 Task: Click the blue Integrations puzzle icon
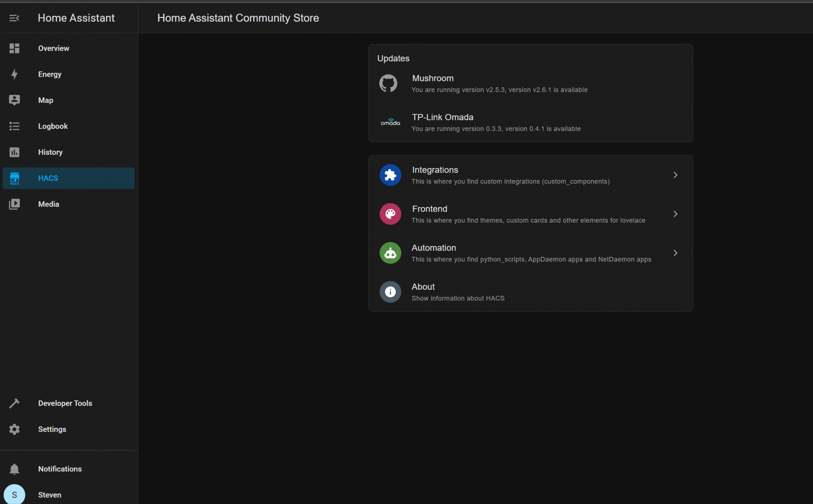(x=390, y=175)
